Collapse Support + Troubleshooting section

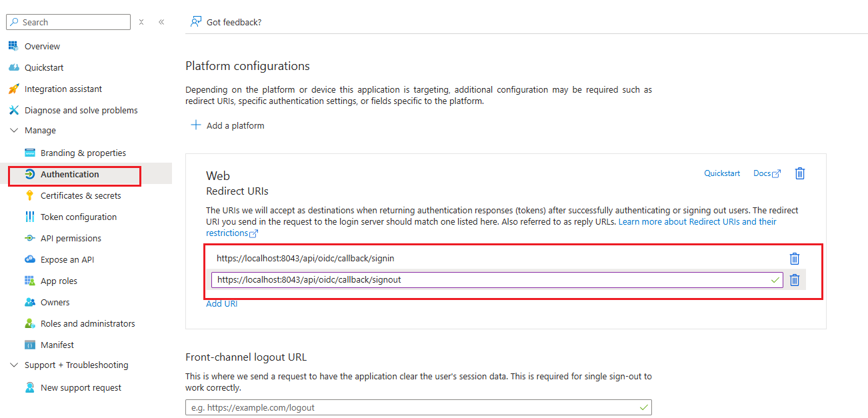[x=14, y=365]
